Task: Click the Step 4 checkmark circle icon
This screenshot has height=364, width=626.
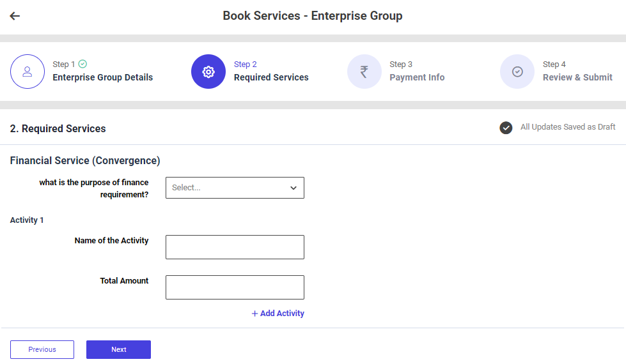Action: pyautogui.click(x=517, y=72)
